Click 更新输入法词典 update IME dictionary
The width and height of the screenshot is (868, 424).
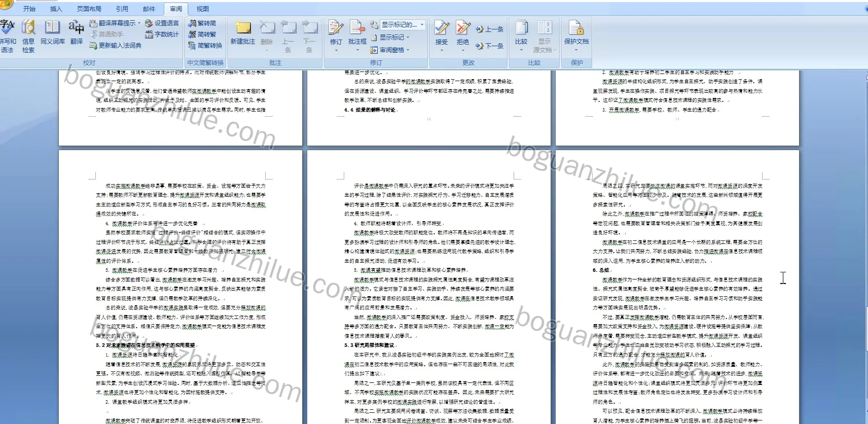point(116,46)
